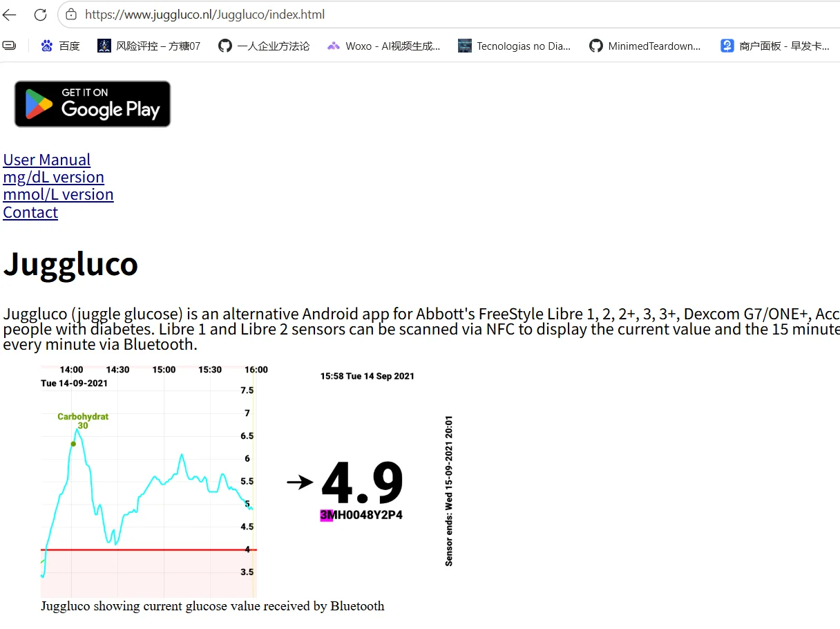Image resolution: width=840 pixels, height=629 pixels.
Task: Open the Contact link
Action: (30, 212)
